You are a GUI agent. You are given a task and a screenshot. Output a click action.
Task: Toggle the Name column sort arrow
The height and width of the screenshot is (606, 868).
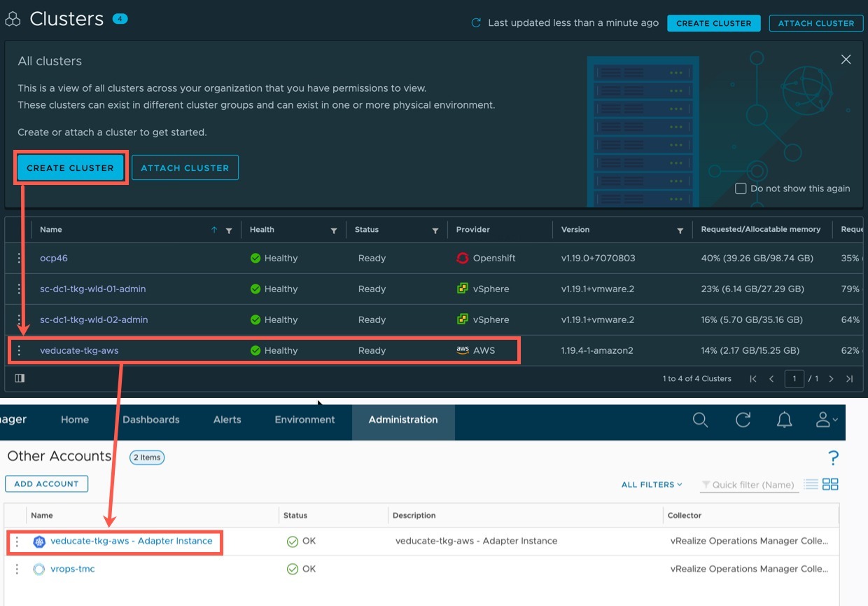tap(214, 230)
